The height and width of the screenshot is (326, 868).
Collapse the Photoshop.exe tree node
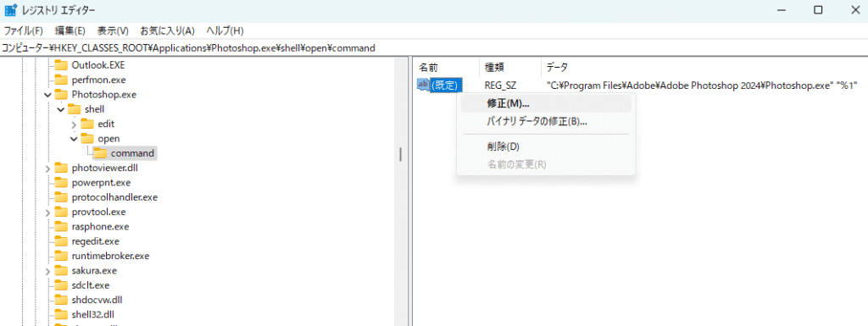[47, 95]
